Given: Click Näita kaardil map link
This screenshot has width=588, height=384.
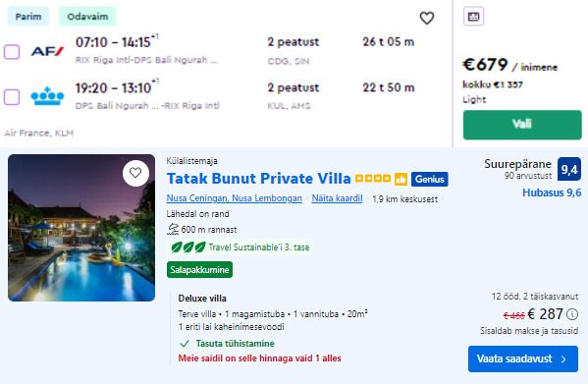Looking at the screenshot, I should (x=337, y=198).
